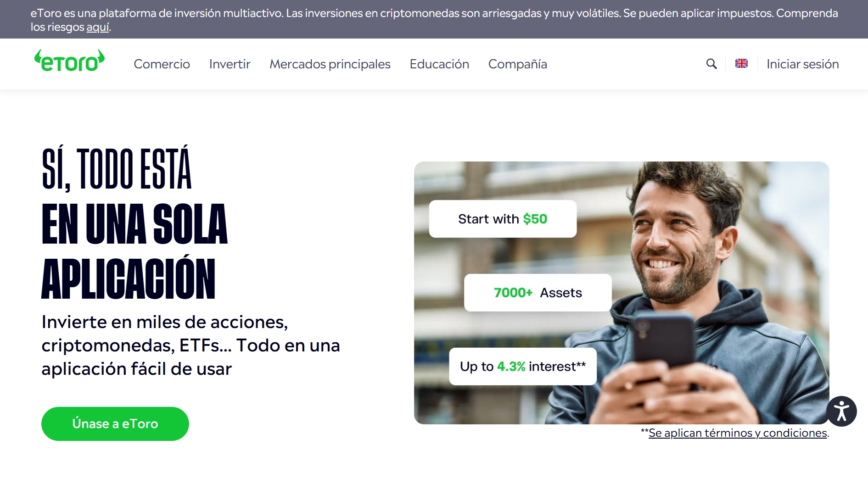Click the 'Start with $50' card
This screenshot has height=495, width=868.
click(x=503, y=219)
